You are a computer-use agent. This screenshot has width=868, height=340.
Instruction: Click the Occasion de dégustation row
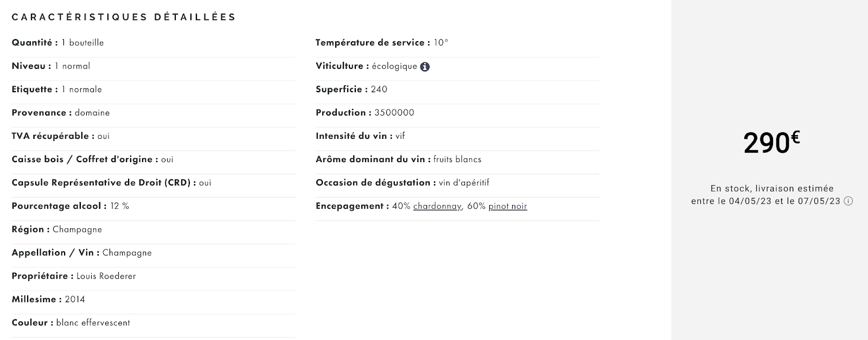457,182
